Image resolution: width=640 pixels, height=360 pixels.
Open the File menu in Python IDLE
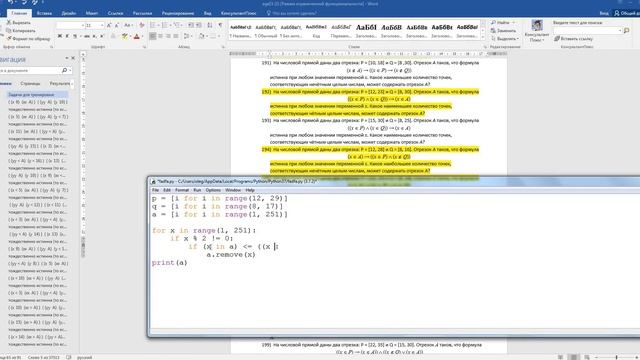click(x=155, y=190)
